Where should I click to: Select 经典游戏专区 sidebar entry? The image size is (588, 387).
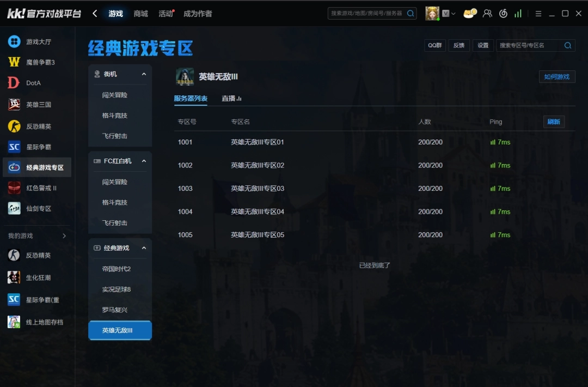(37, 167)
